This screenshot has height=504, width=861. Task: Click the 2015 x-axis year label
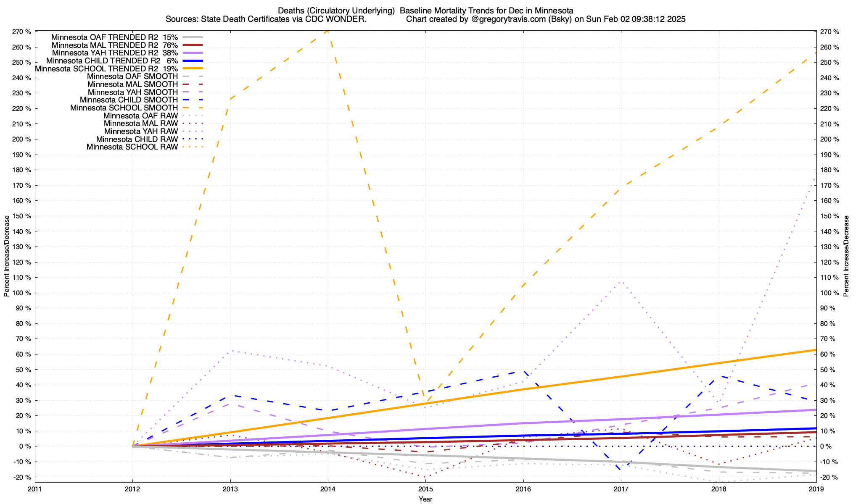425,489
